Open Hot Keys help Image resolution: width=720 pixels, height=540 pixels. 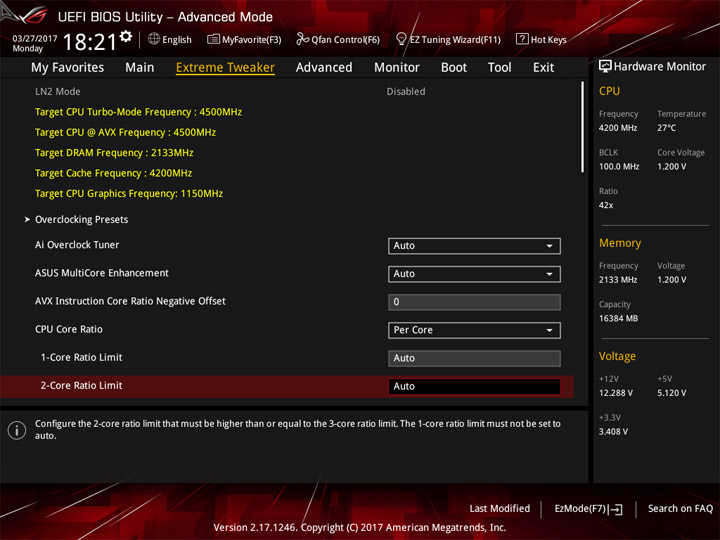541,39
